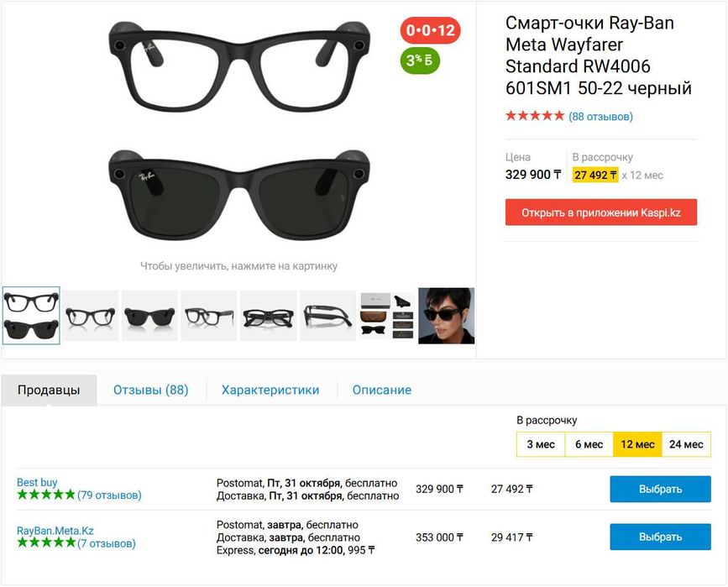Click Открыть в приложении Kaspi.kz button
The width and height of the screenshot is (728, 587).
click(x=600, y=212)
